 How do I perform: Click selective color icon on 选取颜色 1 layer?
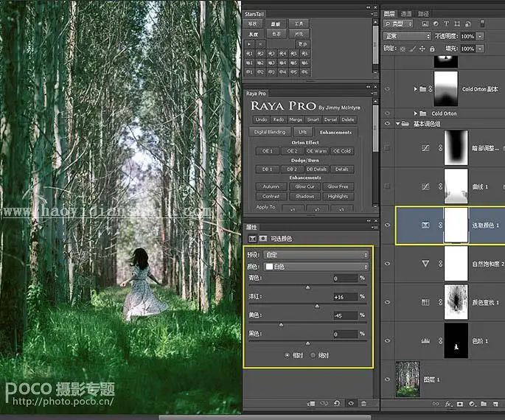[425, 225]
